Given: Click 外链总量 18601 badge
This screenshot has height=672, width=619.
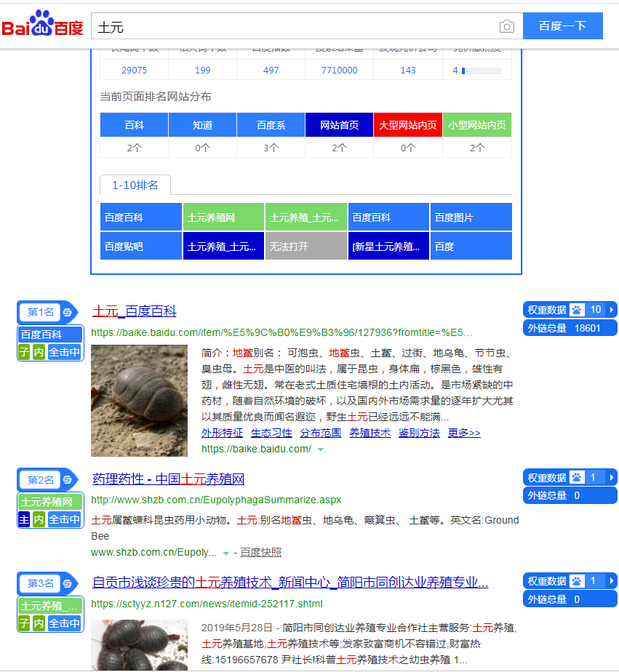Looking at the screenshot, I should click(x=570, y=328).
